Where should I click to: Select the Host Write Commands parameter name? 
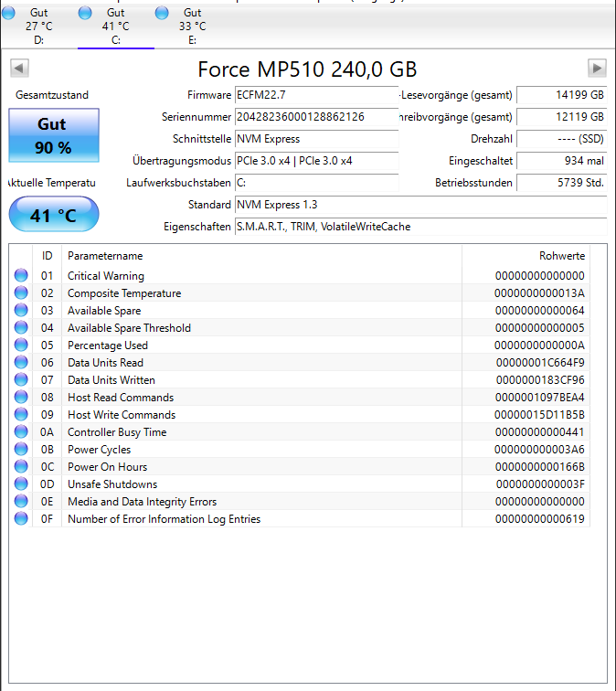pyautogui.click(x=122, y=415)
